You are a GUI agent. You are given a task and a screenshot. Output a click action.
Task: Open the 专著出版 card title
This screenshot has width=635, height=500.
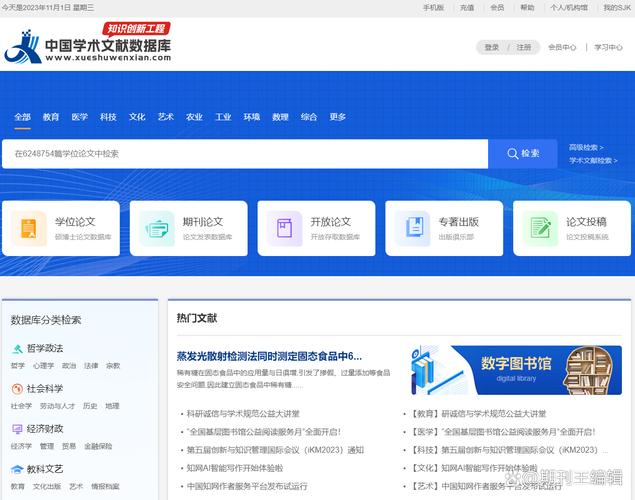[x=458, y=222]
